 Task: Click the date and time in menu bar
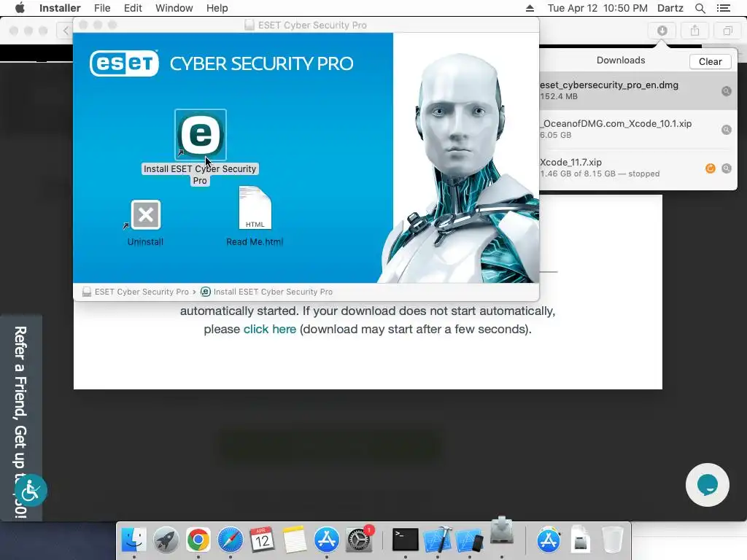pos(597,8)
